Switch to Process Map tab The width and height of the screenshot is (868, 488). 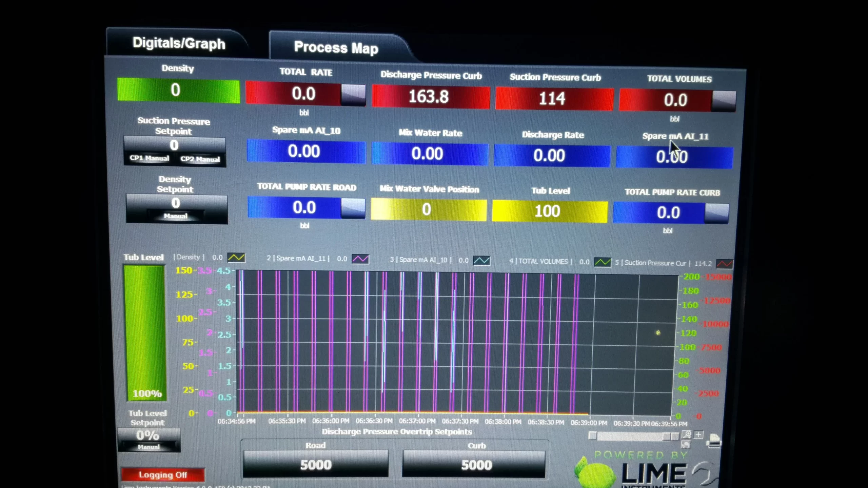(336, 47)
